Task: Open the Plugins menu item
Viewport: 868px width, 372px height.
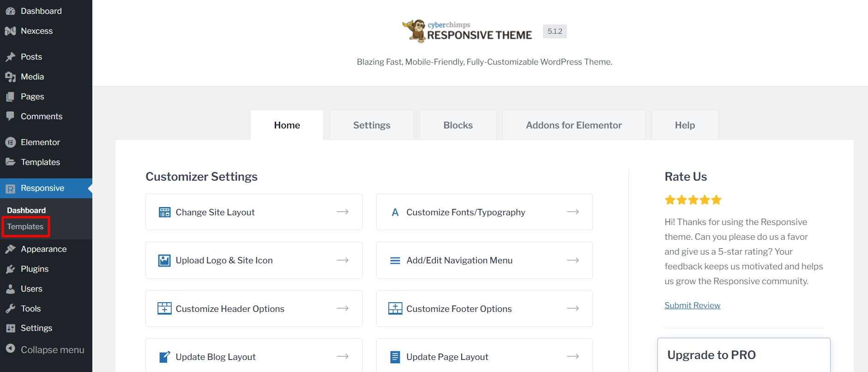Action: click(46, 269)
